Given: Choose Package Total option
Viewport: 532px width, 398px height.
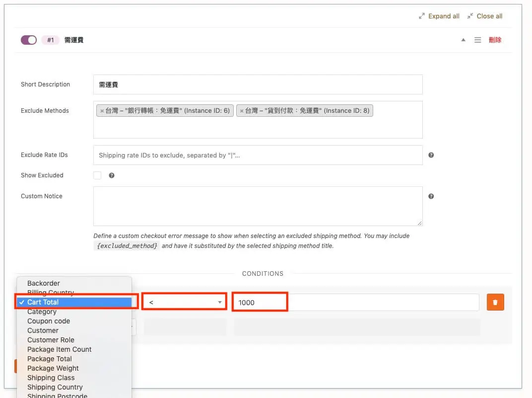Looking at the screenshot, I should coord(74,359).
